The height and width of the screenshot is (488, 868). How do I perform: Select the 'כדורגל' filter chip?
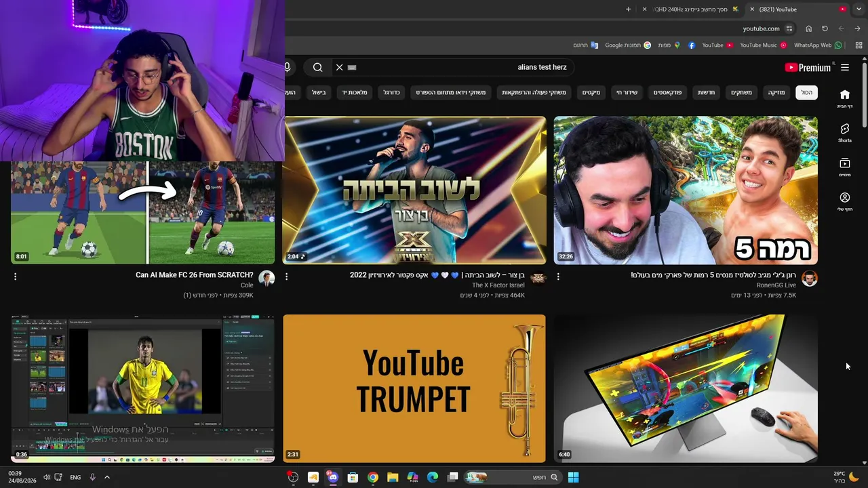click(392, 92)
